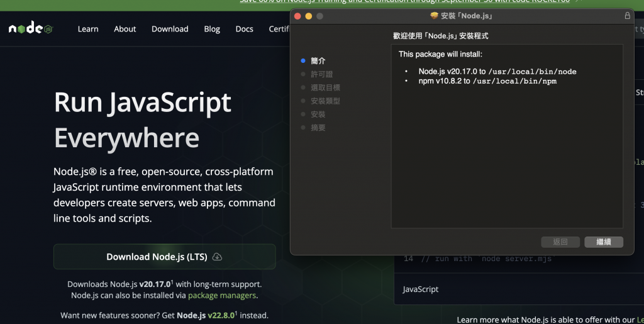Click the green promo banner at the top of the page
The width and height of the screenshot is (644, 324).
tap(322, 5)
